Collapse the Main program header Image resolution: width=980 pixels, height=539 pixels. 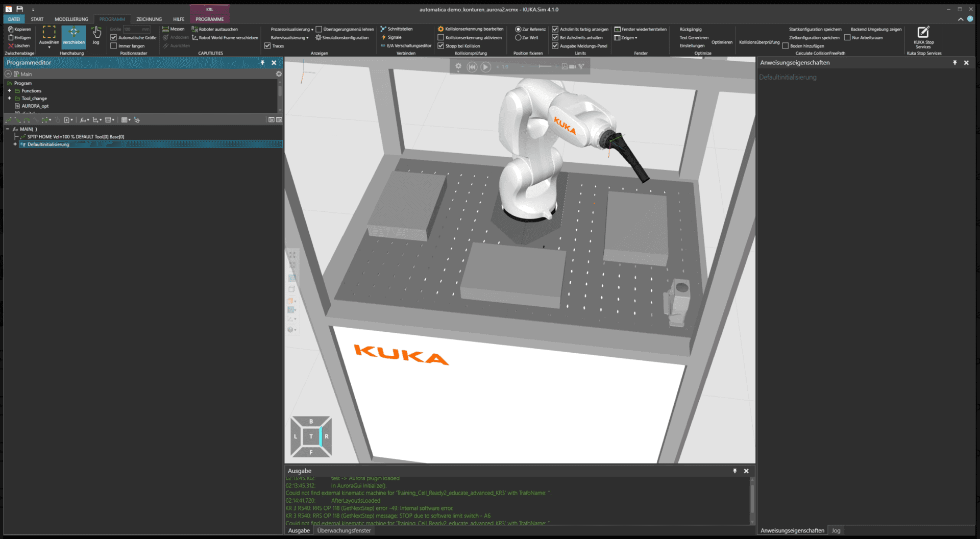[x=8, y=74]
